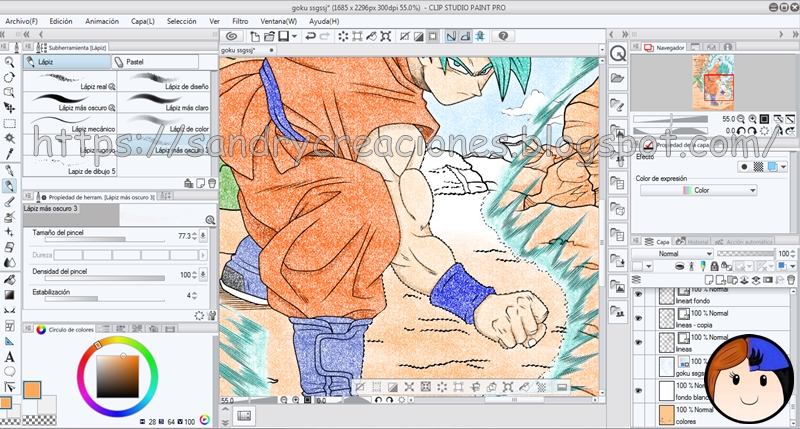This screenshot has width=800, height=429.
Task: Choose Lapiz de dibujo 5 brush
Action: 70,167
